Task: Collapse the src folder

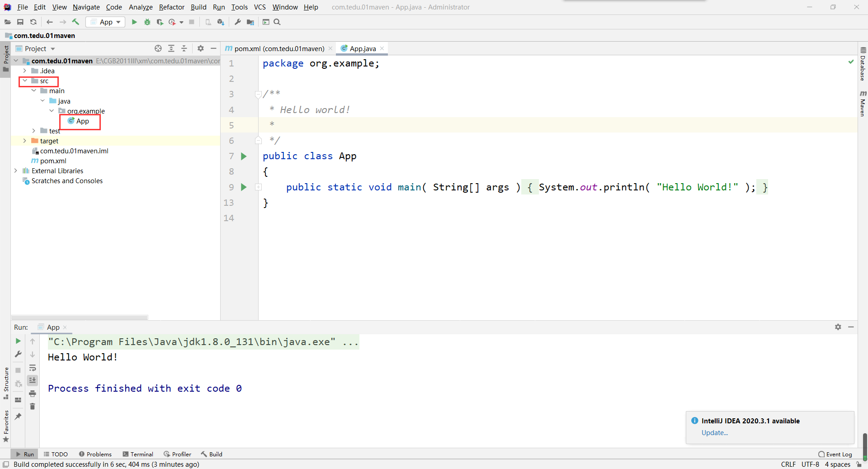Action: tap(25, 81)
